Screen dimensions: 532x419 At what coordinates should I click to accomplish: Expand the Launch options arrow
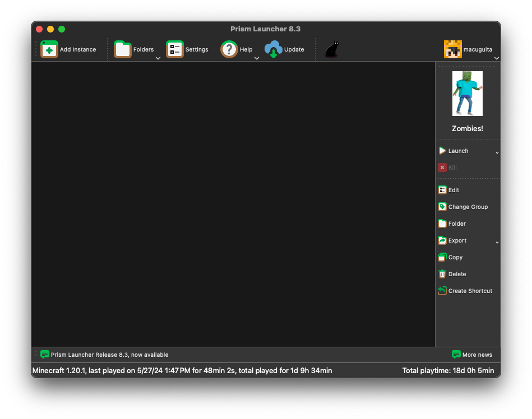(x=497, y=152)
